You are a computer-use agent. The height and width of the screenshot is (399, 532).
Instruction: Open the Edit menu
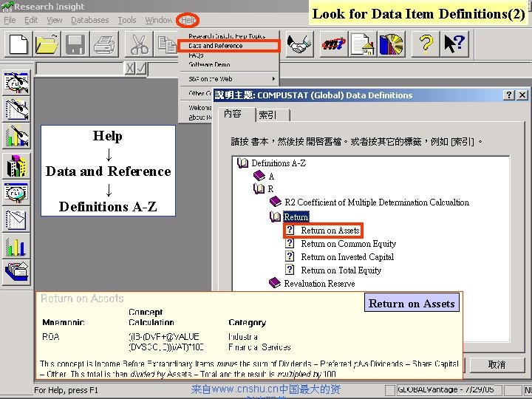31,21
